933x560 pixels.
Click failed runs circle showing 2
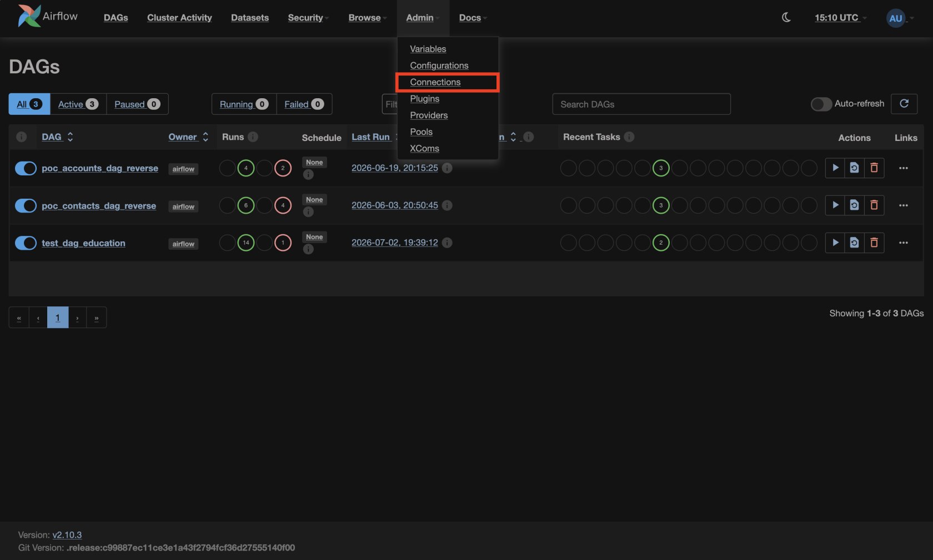283,168
